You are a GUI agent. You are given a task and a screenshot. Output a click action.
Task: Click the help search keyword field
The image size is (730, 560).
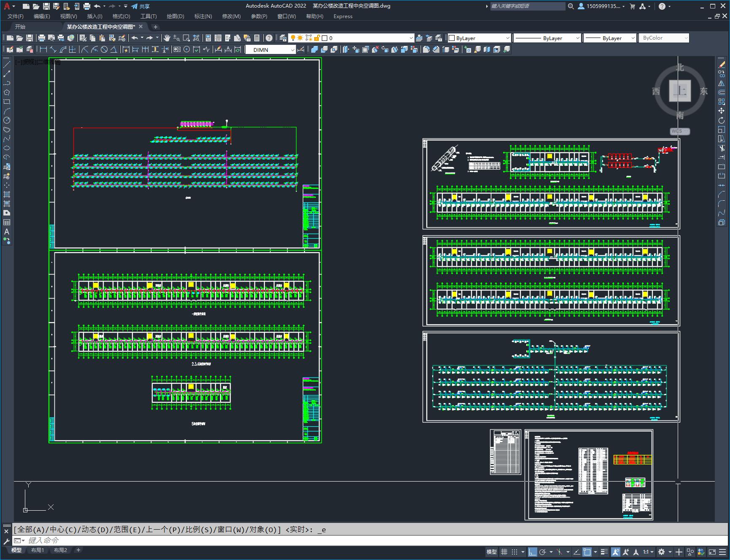coord(527,6)
